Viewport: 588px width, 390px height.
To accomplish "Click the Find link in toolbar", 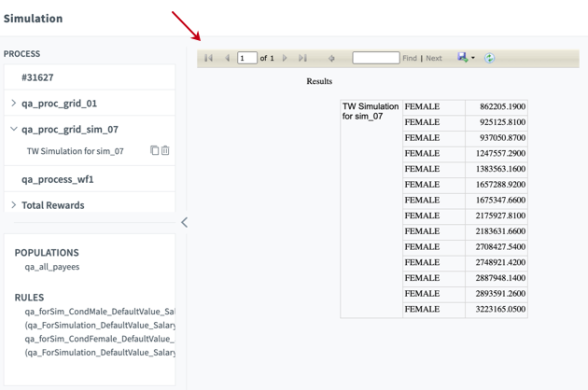I will click(409, 58).
